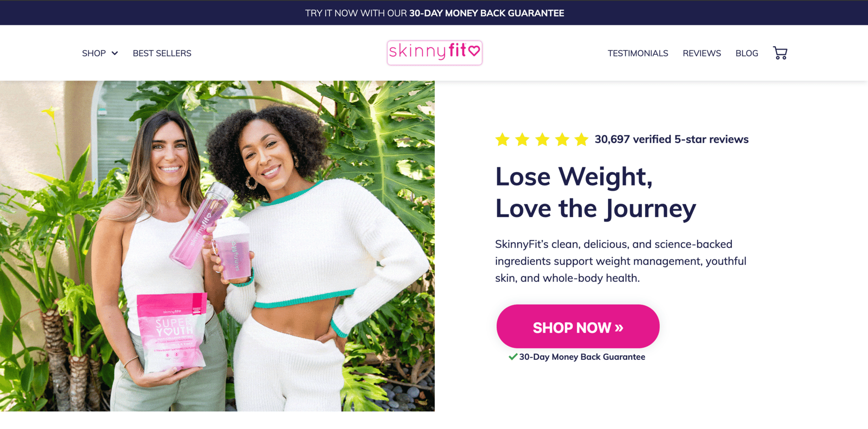
Task: Click the Lose Weight, Love the Journey headline
Action: tap(595, 192)
